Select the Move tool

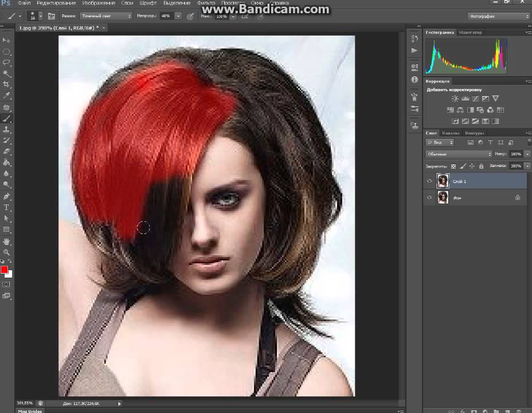(x=7, y=40)
